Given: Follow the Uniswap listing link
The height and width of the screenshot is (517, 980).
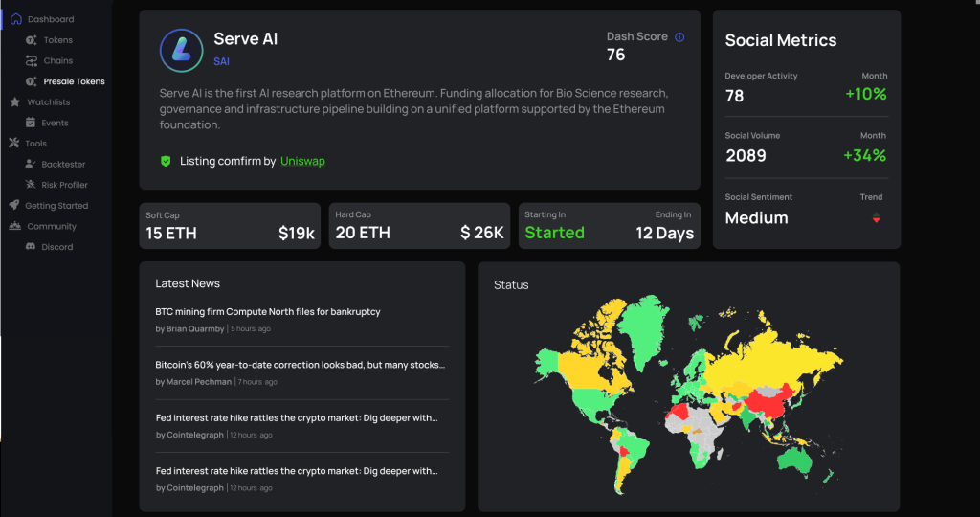Looking at the screenshot, I should (x=302, y=161).
